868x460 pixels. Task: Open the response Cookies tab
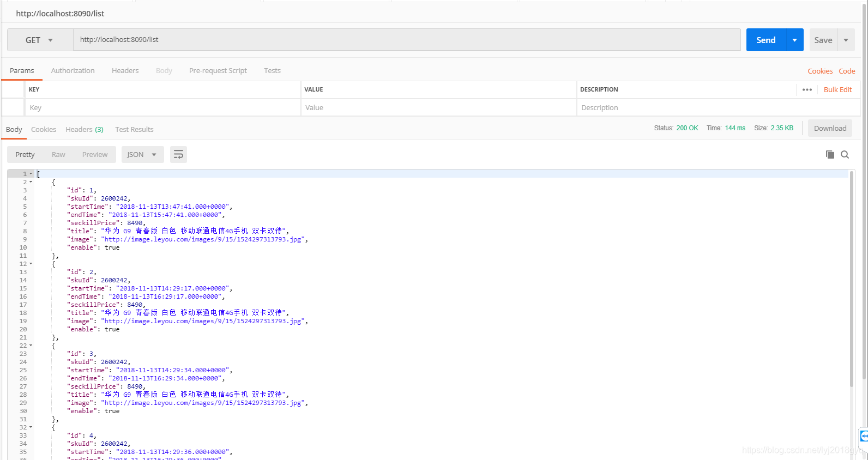click(x=44, y=130)
